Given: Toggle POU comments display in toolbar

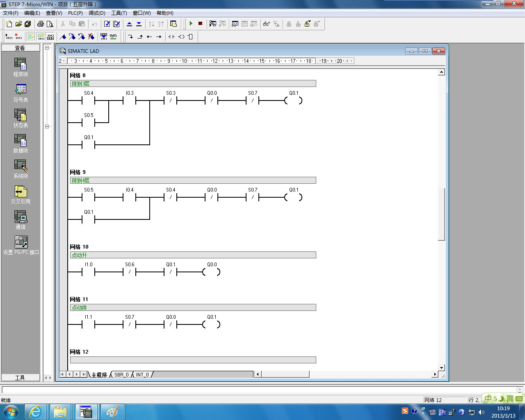Looking at the screenshot, I should click(32, 37).
